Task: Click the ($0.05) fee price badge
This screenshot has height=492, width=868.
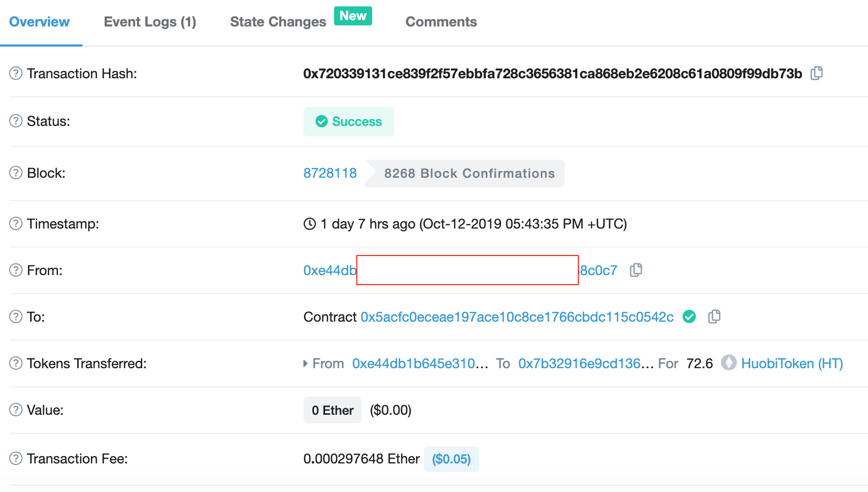Action: coord(451,459)
